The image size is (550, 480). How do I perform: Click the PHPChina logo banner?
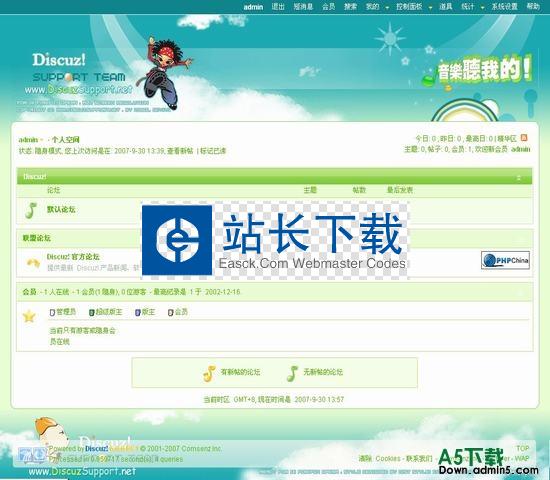(x=505, y=260)
